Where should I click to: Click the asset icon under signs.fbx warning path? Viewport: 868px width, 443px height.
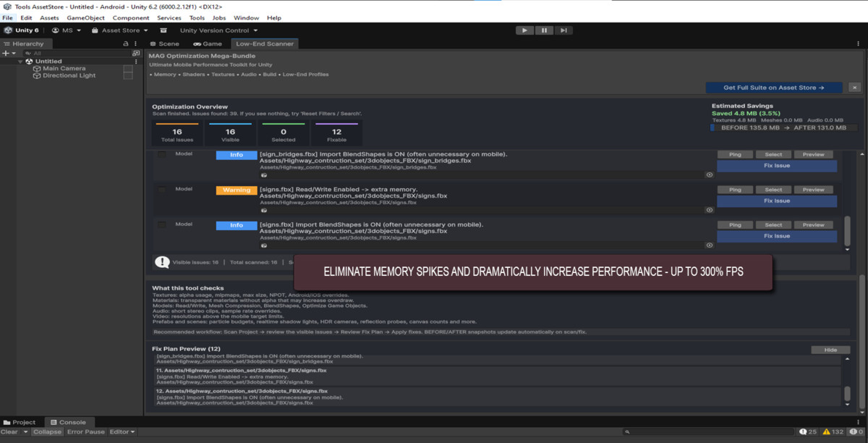click(264, 210)
